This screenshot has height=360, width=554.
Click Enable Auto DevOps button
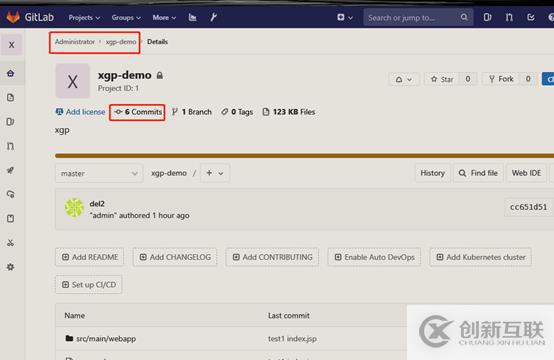[374, 257]
